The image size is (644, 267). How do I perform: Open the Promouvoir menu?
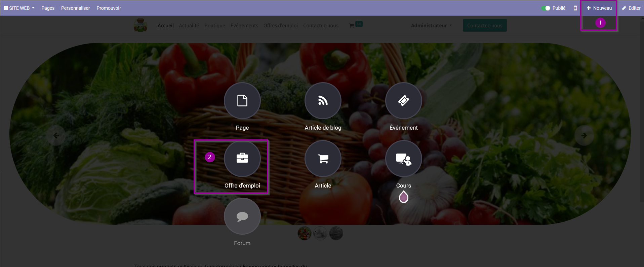[x=109, y=8]
